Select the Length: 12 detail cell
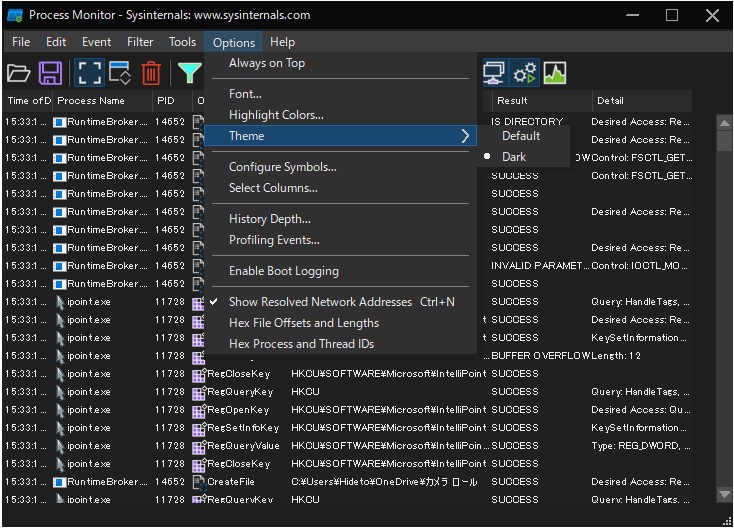 616,356
